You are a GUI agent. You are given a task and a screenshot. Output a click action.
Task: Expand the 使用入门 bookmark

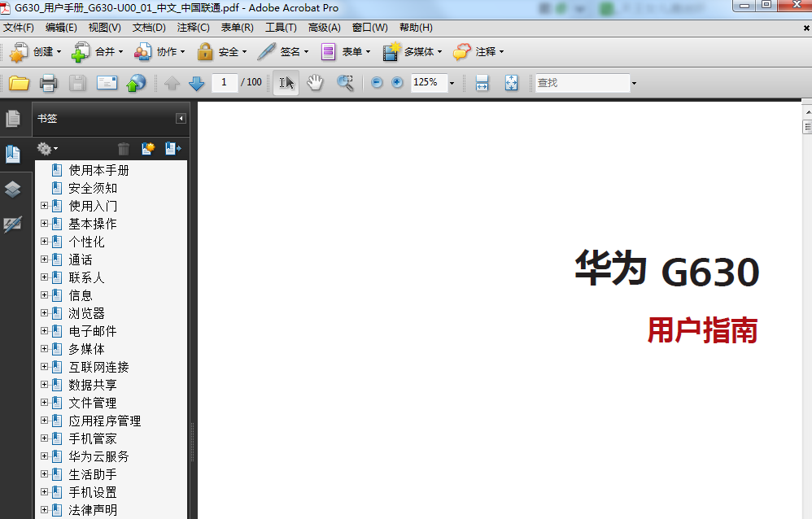point(44,206)
